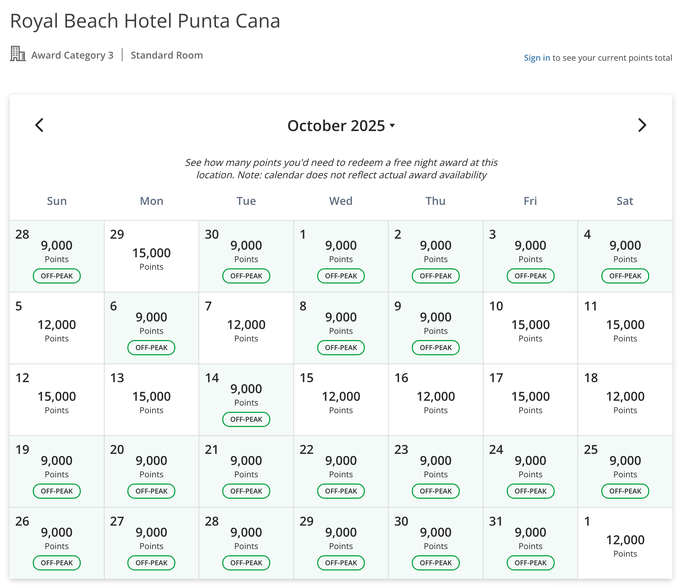Screen dimensions: 700x587
Task: Go to previous month with left arrow
Action: point(39,125)
